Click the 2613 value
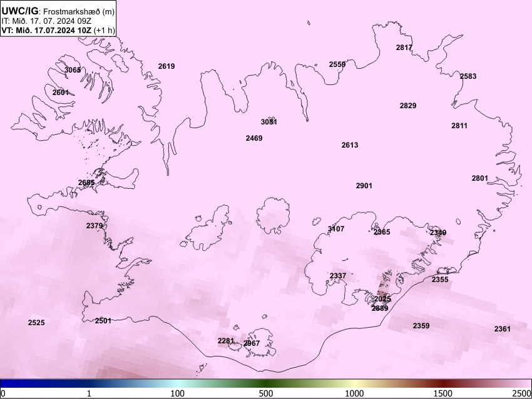This screenshot has width=532, height=399. click(x=349, y=145)
